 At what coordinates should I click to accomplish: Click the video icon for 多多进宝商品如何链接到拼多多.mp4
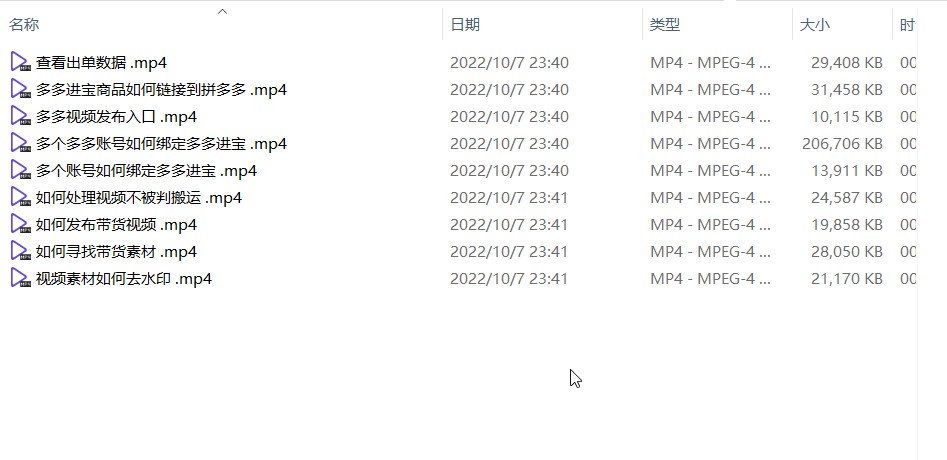pos(20,89)
